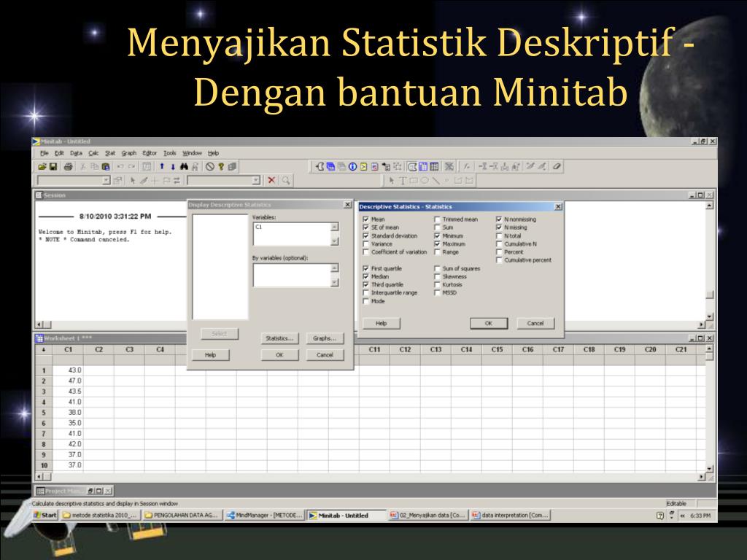The image size is (747, 560).
Task: Click the ReportPad icon in toolbar
Action: click(x=374, y=167)
